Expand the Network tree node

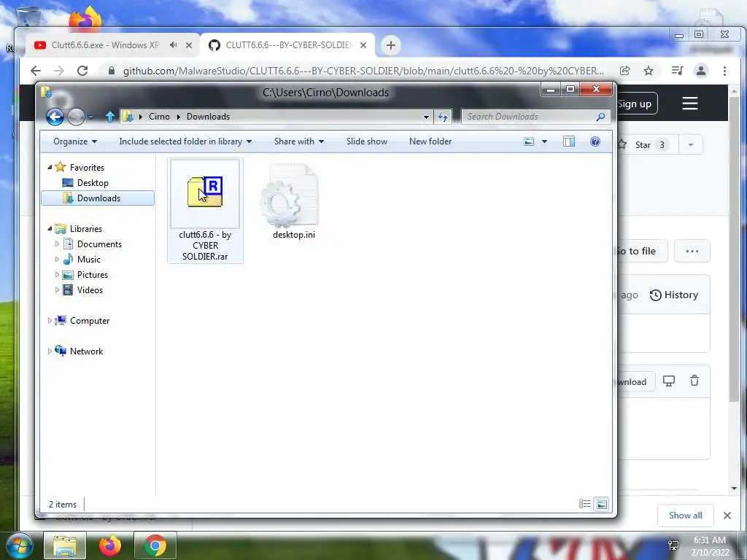tap(50, 351)
